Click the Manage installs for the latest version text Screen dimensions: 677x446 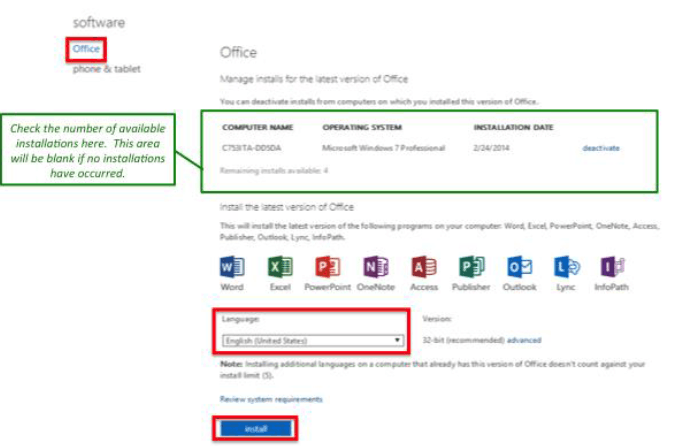pos(314,79)
